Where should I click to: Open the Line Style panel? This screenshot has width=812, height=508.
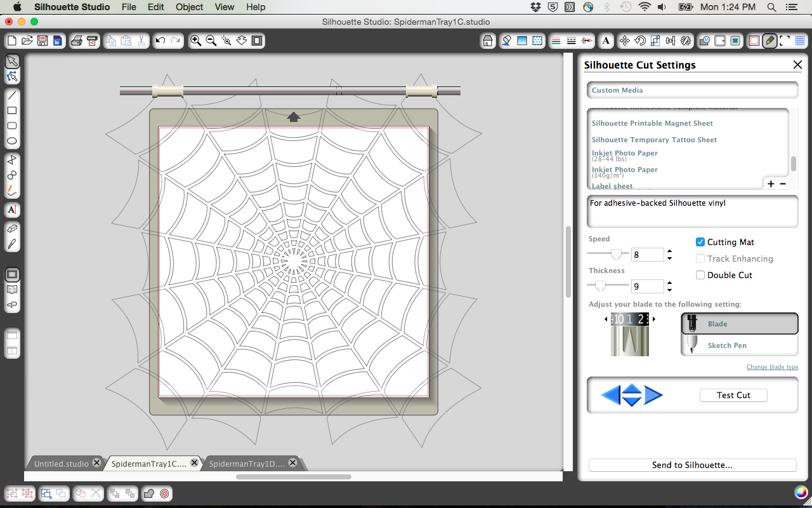[x=572, y=41]
